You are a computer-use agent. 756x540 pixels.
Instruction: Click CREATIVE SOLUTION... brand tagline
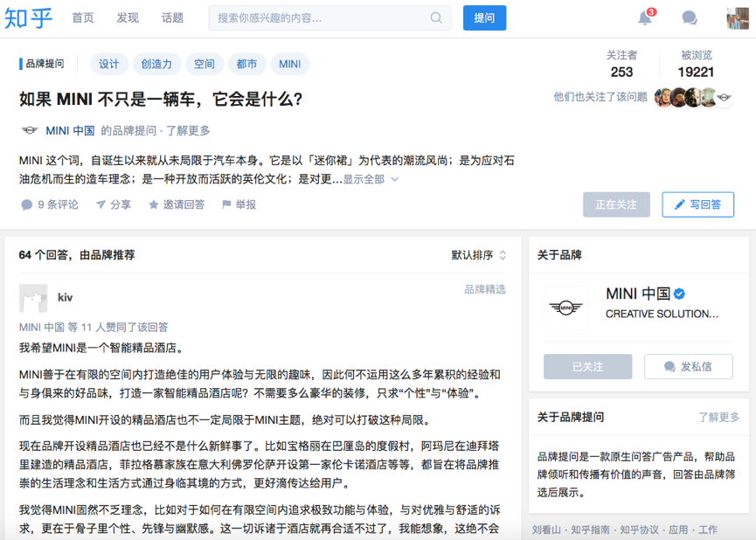pyautogui.click(x=662, y=314)
